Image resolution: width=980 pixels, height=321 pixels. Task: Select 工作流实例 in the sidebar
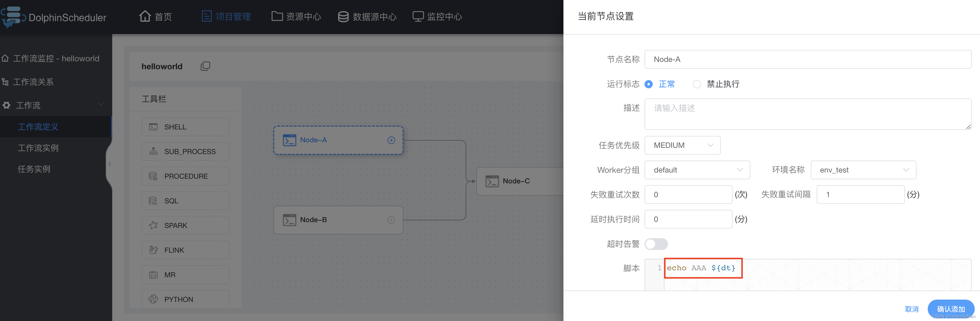(x=38, y=148)
